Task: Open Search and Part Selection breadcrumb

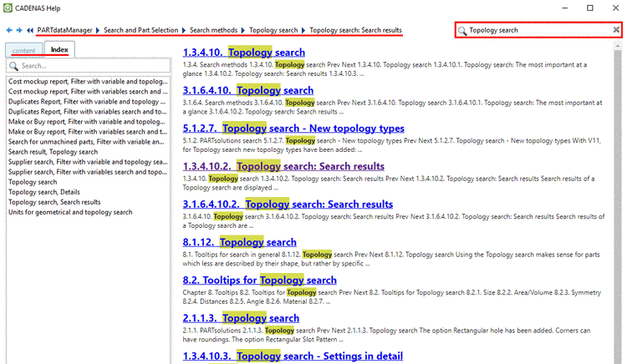Action: click(140, 30)
